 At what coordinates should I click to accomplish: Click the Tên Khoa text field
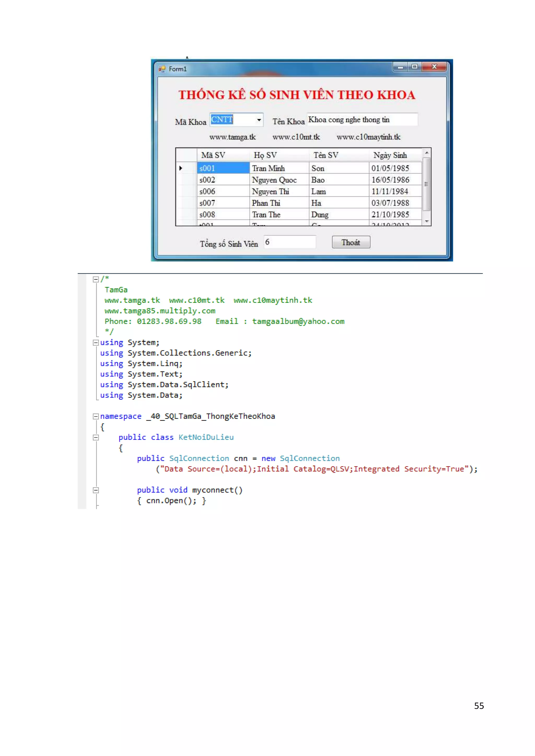click(x=362, y=120)
